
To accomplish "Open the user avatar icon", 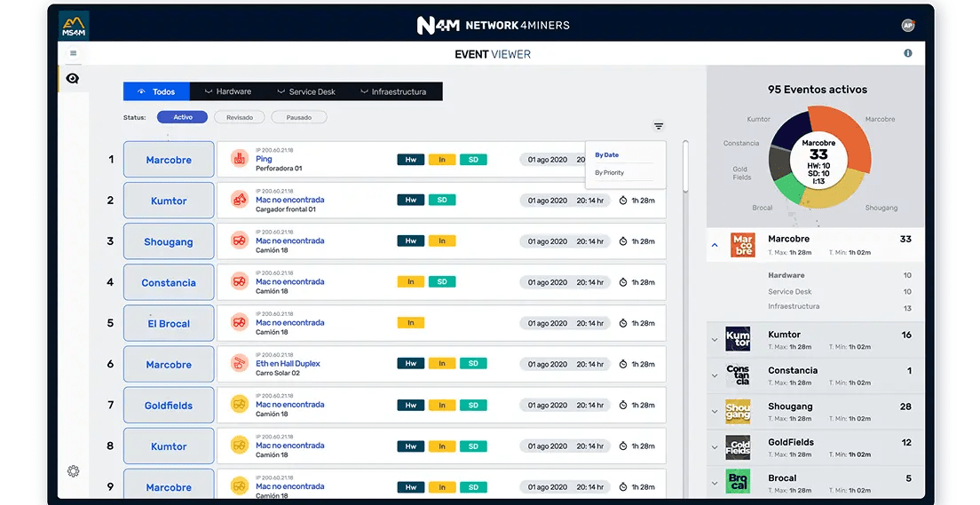I will [907, 25].
